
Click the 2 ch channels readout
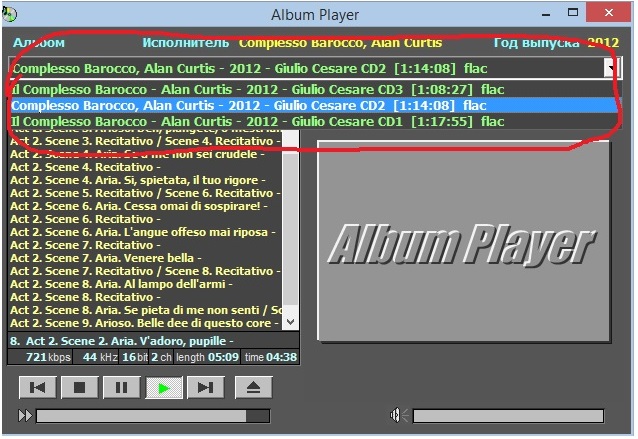point(162,357)
